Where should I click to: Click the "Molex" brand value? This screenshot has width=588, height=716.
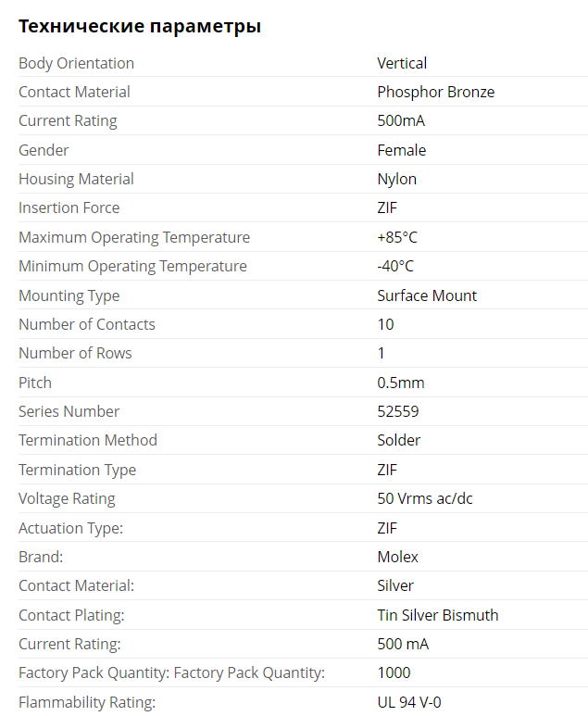(397, 557)
